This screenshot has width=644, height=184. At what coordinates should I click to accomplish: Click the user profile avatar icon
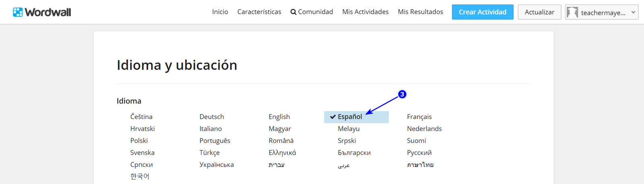pos(572,12)
